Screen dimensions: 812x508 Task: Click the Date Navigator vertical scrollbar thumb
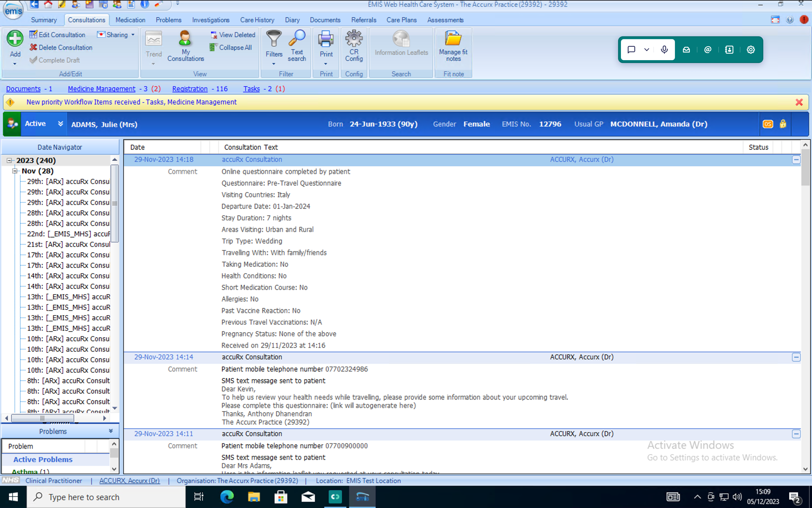(x=115, y=203)
